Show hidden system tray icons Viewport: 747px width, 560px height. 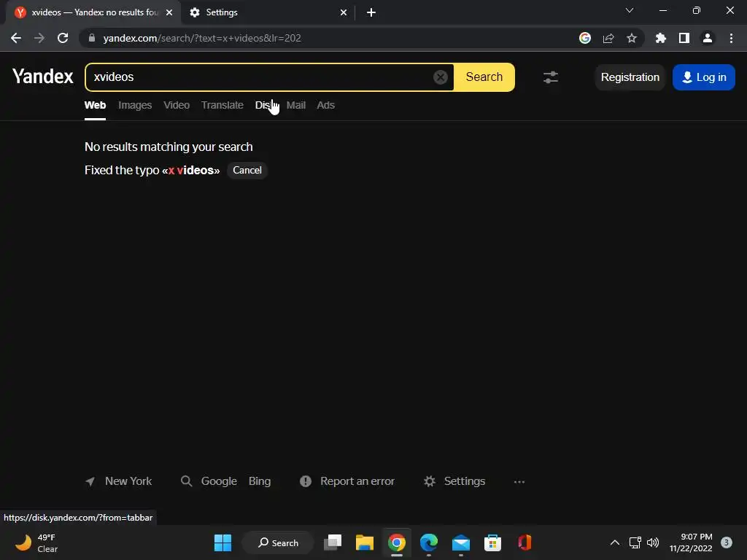coord(615,542)
